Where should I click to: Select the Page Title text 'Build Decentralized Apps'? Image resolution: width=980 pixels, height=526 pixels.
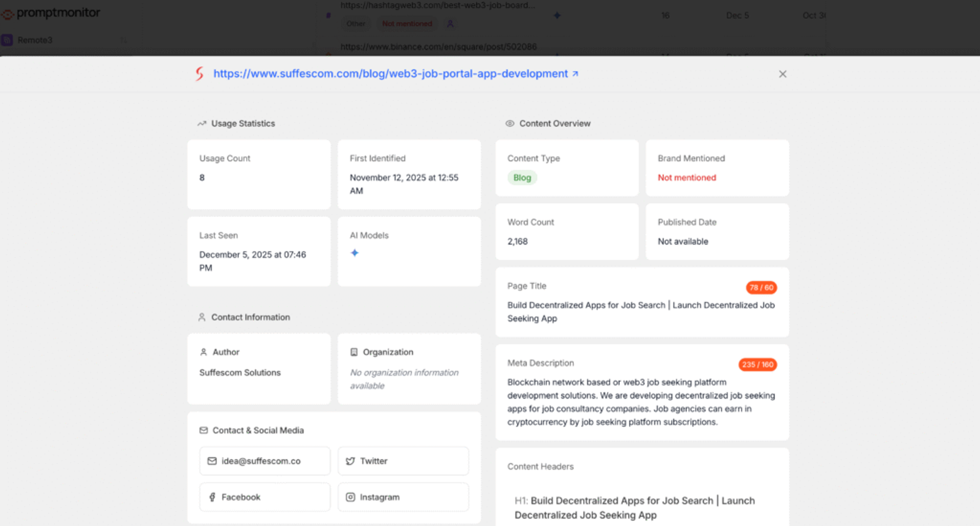(x=641, y=311)
